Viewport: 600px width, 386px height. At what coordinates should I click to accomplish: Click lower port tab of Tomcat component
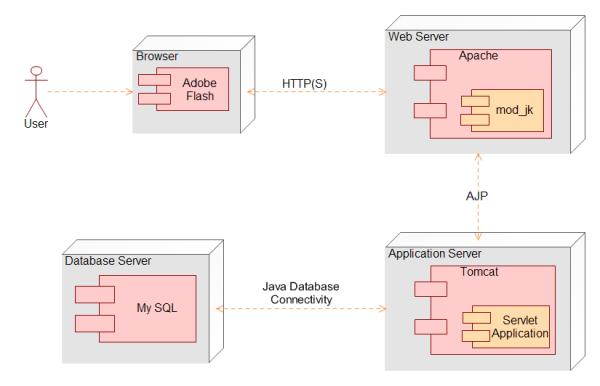[x=430, y=327]
